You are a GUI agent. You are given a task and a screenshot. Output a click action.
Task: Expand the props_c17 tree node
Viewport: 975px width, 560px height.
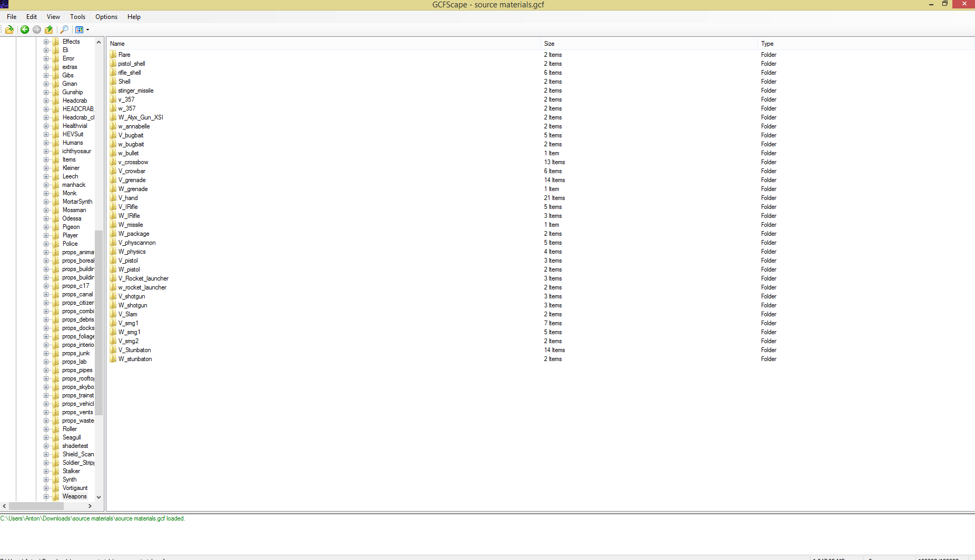point(46,286)
